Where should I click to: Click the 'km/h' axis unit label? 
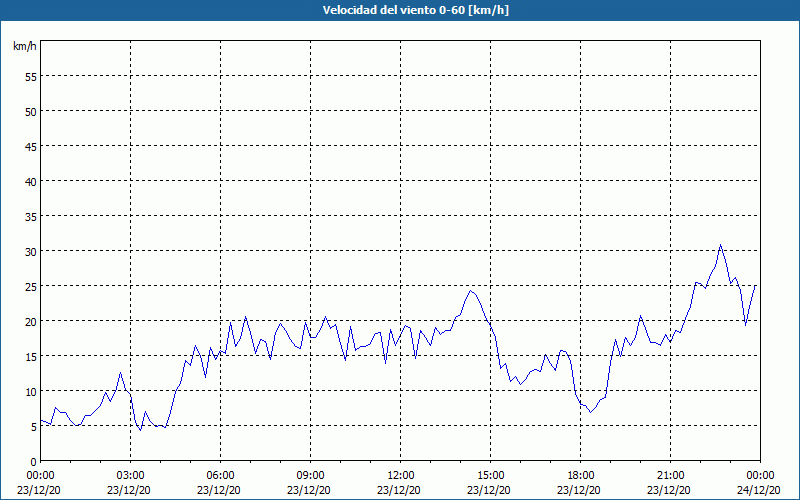click(x=25, y=46)
